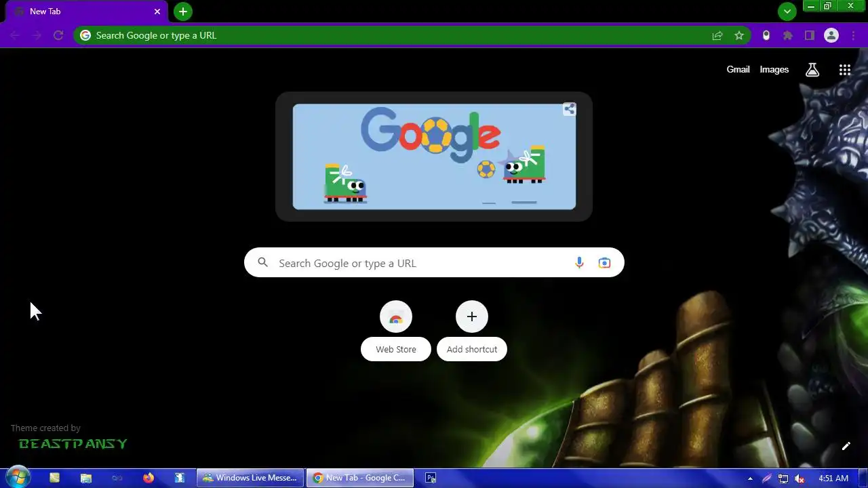The width and height of the screenshot is (868, 488).
Task: Open the Chrome profile avatar
Action: tap(831, 35)
